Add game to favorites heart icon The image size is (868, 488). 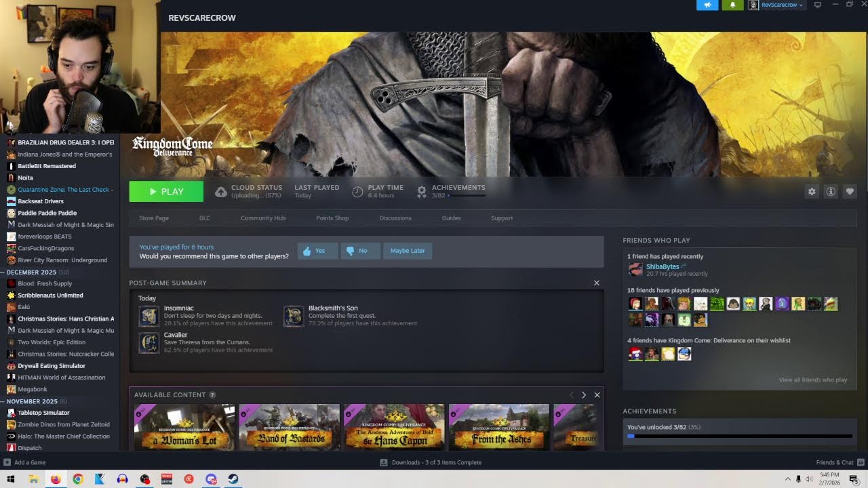[x=850, y=192]
